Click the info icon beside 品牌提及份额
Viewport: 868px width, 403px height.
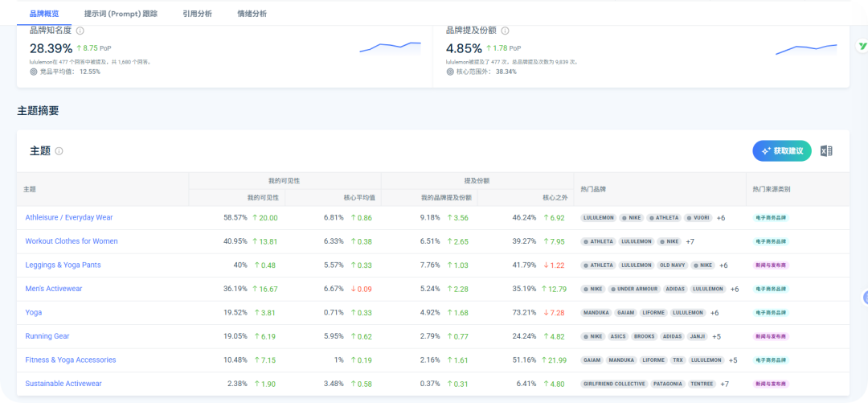pos(505,31)
